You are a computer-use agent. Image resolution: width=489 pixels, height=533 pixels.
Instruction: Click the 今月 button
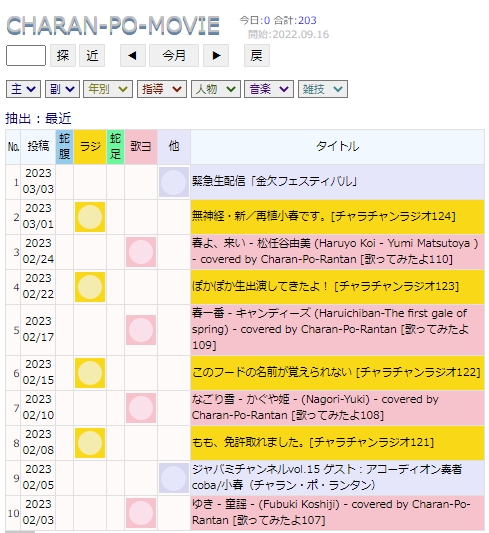[x=174, y=55]
